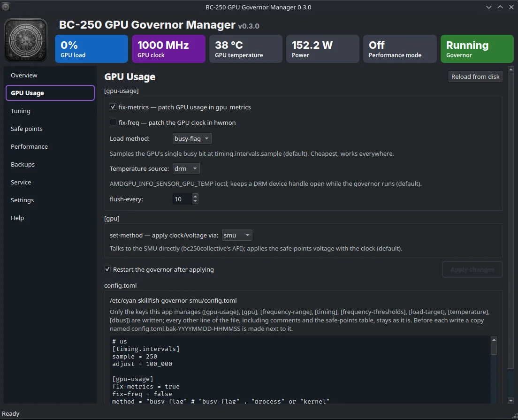Click the 152.2 W Power tile
518x420 pixels.
coord(323,49)
